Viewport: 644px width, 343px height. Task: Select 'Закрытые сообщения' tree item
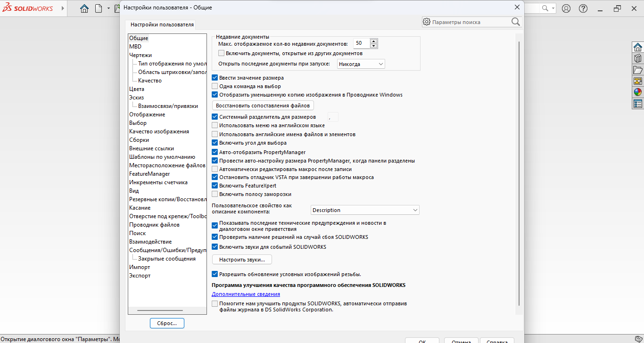click(167, 259)
